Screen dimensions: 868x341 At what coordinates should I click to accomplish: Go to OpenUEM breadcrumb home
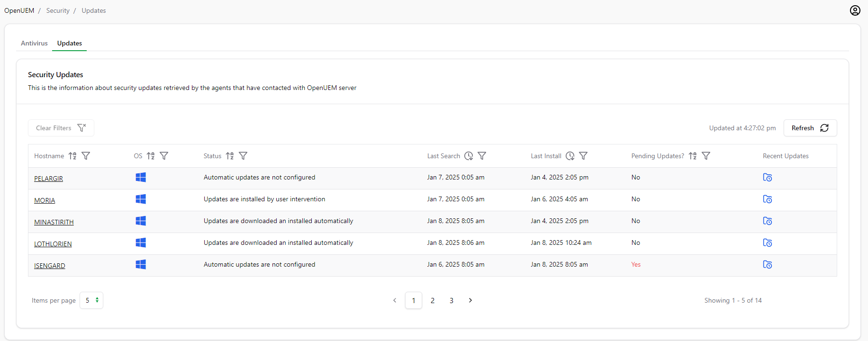click(x=19, y=10)
